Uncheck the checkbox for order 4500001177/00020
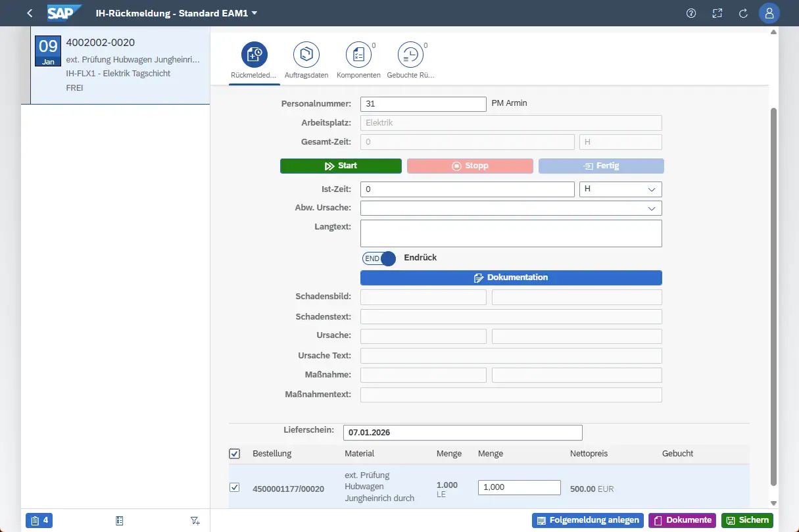Viewport: 799px width, 532px height. pyautogui.click(x=235, y=487)
